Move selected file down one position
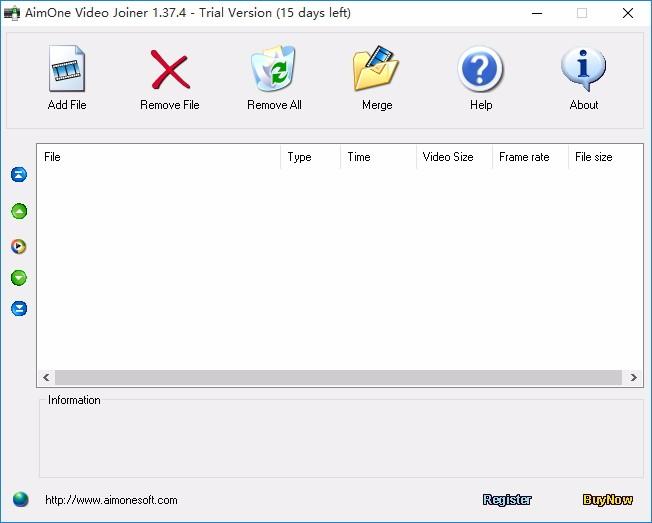Image resolution: width=652 pixels, height=523 pixels. tap(19, 278)
